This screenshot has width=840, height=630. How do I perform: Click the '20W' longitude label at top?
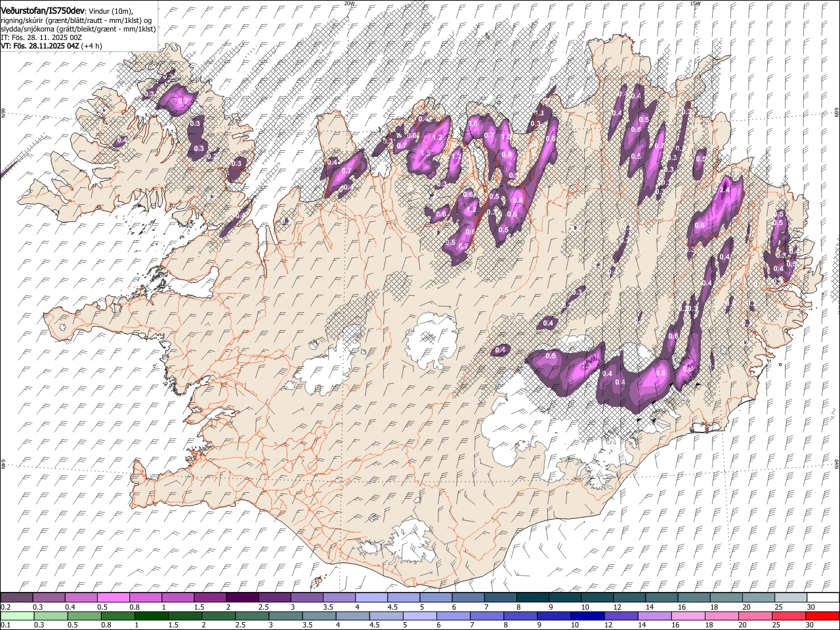tap(349, 3)
